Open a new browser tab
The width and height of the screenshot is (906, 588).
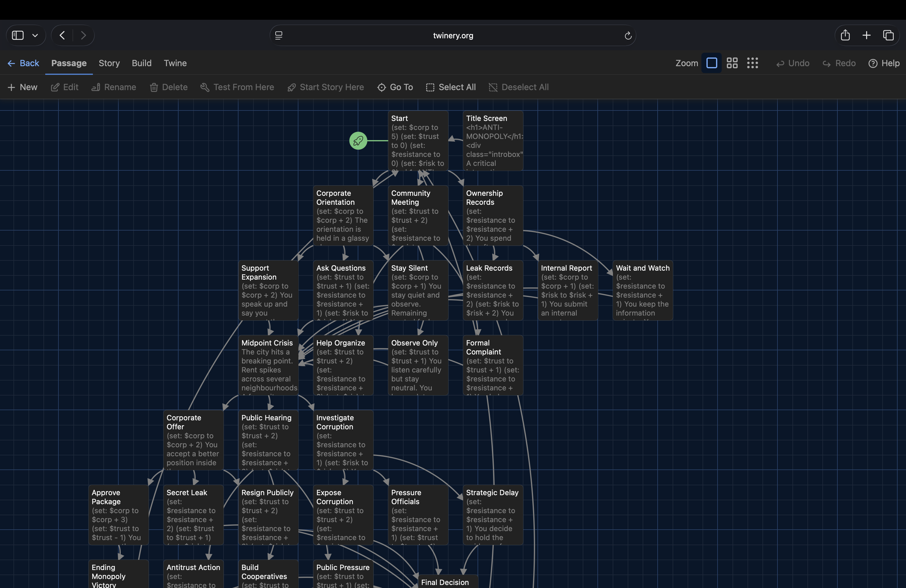pyautogui.click(x=866, y=35)
